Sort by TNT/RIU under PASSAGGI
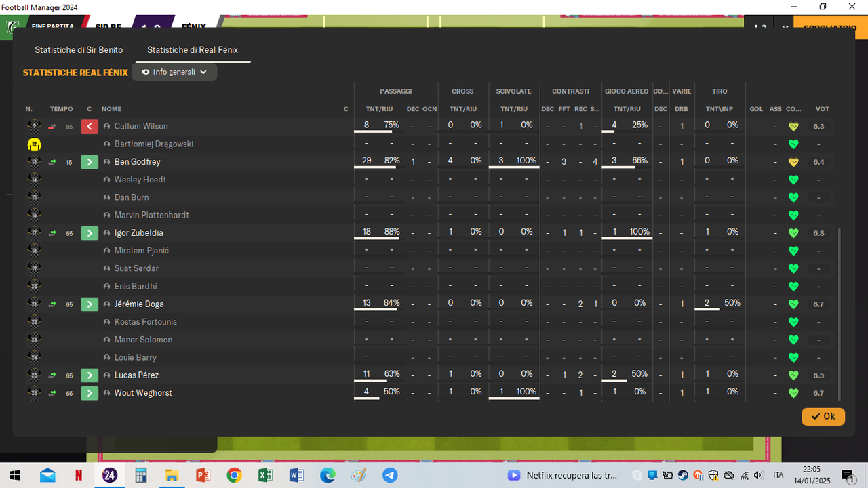The image size is (868, 488). coord(379,109)
